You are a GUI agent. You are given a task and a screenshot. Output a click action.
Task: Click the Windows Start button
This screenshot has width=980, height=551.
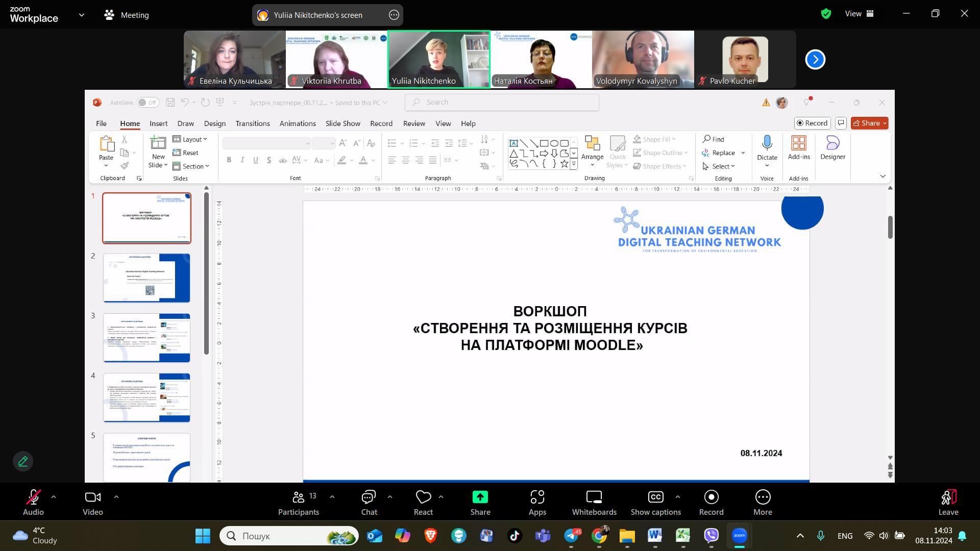point(203,536)
